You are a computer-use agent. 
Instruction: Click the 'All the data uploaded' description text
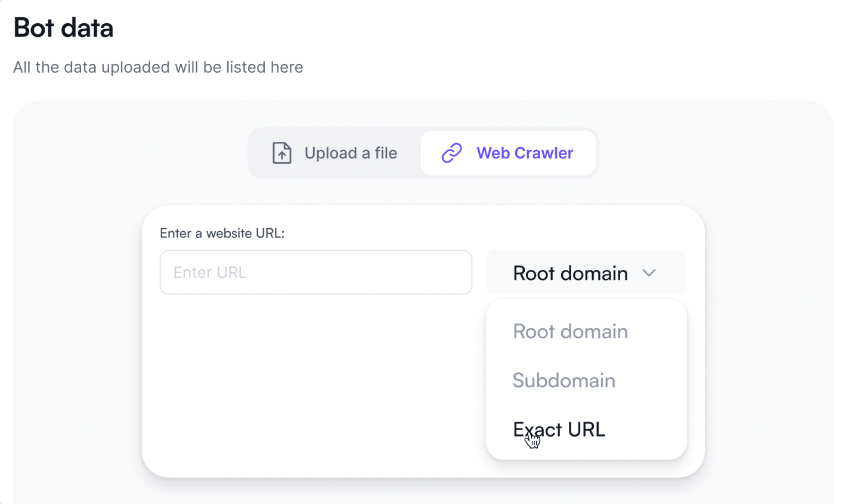158,67
